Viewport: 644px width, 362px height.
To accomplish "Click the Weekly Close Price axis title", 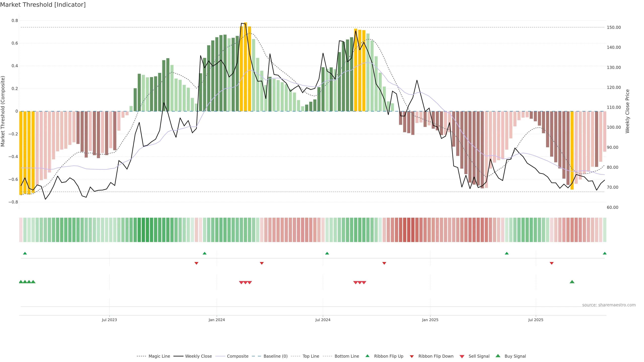I will 628,111.
